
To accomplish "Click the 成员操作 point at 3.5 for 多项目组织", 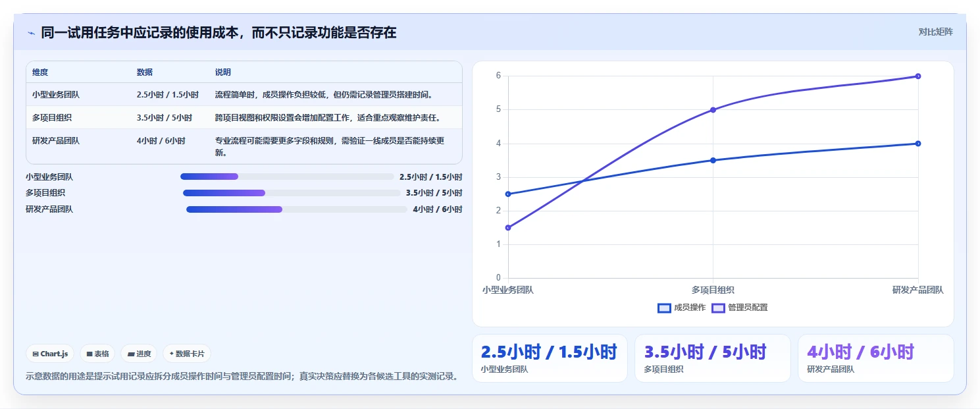I will point(713,160).
